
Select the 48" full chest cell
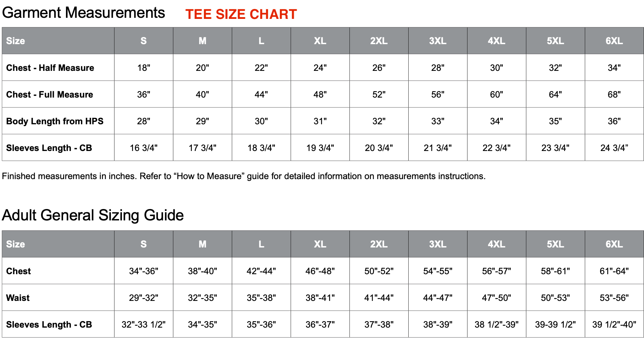pyautogui.click(x=320, y=94)
